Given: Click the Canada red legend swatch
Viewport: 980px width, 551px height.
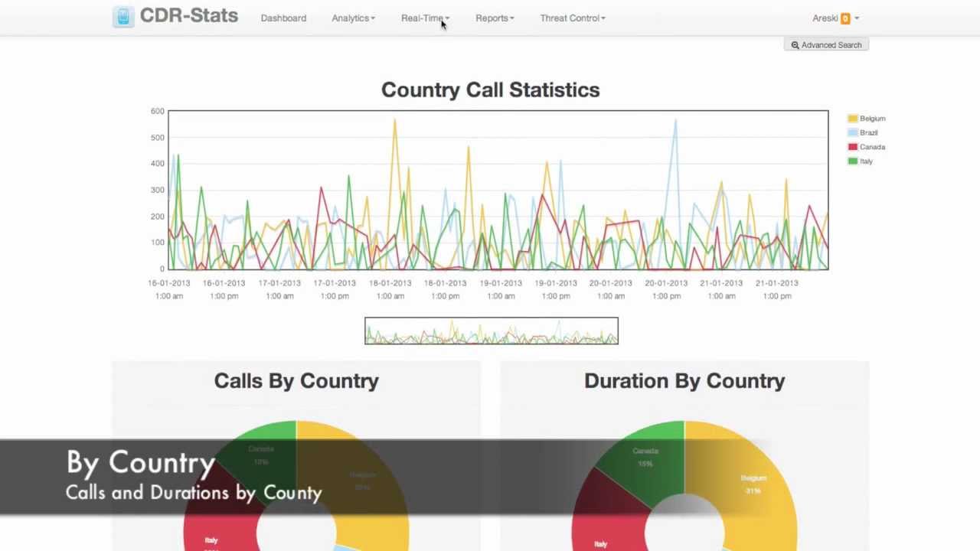Looking at the screenshot, I should 852,147.
